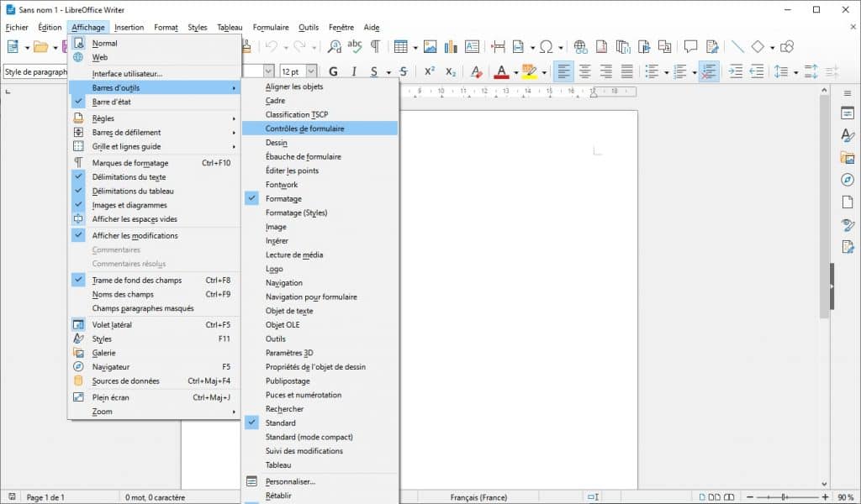The width and height of the screenshot is (861, 504).
Task: Toggle Délimitations du tableau option
Action: click(x=155, y=191)
